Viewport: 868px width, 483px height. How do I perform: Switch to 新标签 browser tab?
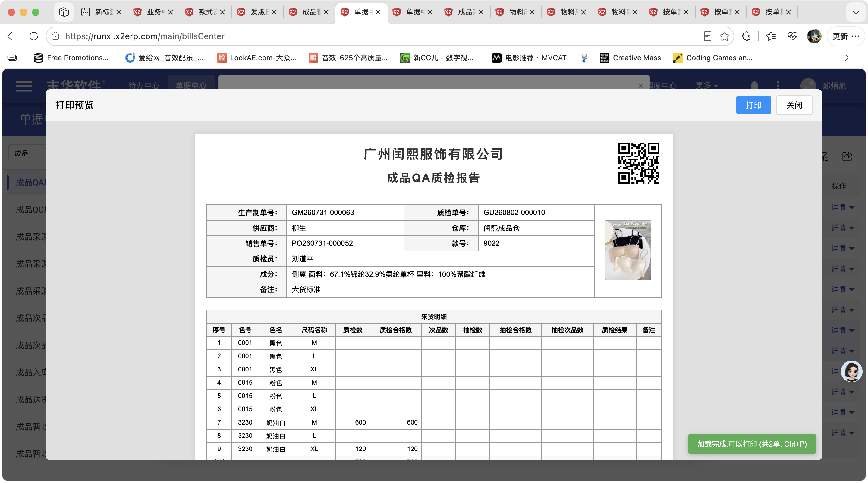pyautogui.click(x=101, y=12)
